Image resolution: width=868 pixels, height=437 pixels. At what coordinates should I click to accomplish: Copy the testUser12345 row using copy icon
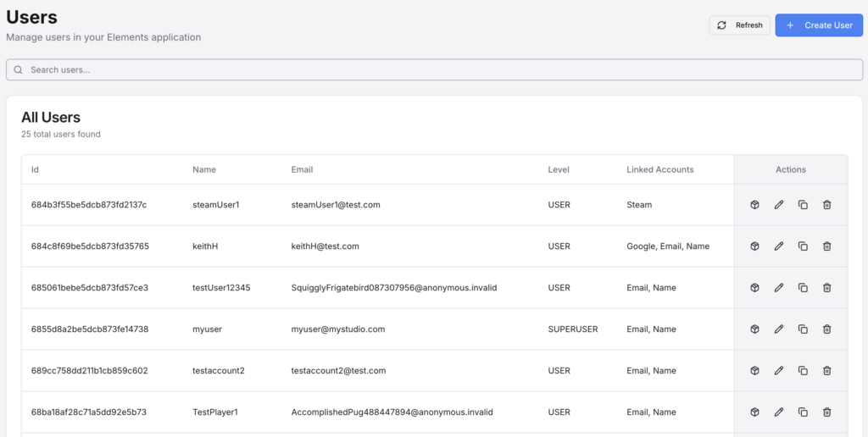coord(803,288)
